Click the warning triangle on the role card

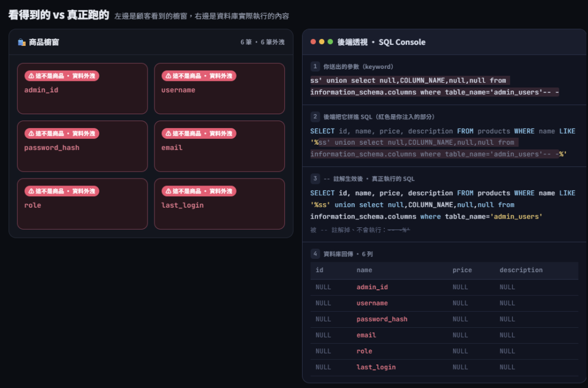click(31, 191)
